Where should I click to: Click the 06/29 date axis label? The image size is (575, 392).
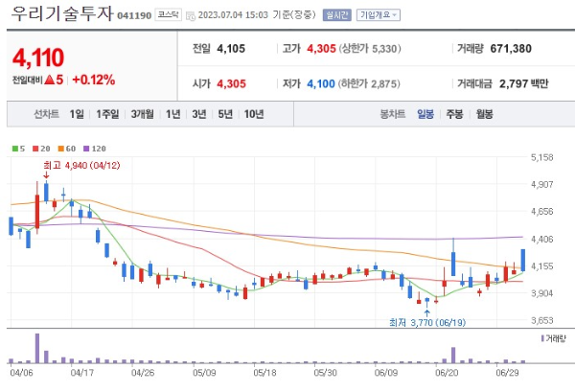(507, 373)
